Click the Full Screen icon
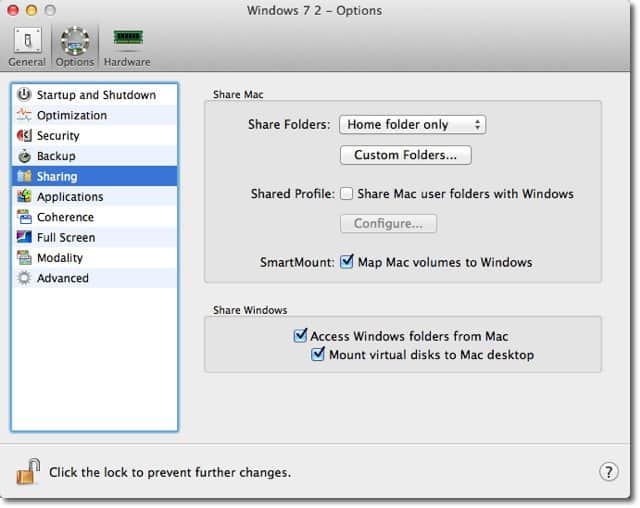Screen dimensions: 640x508 click(24, 237)
